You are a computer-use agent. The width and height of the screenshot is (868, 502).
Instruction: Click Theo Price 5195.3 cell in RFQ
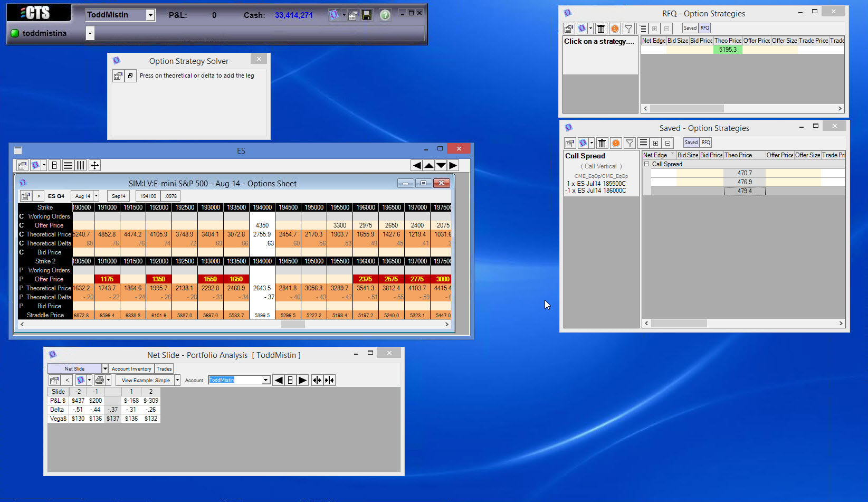(x=728, y=50)
